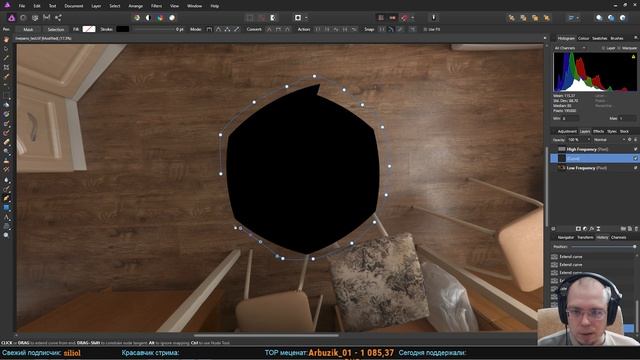
Task: Open the Fill colour swatch
Action: [89, 29]
